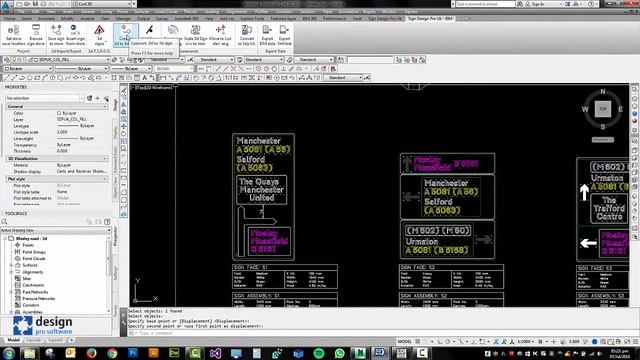This screenshot has height=360, width=640.
Task: Open the ByLayer linetype dropdown
Action: (x=82, y=69)
